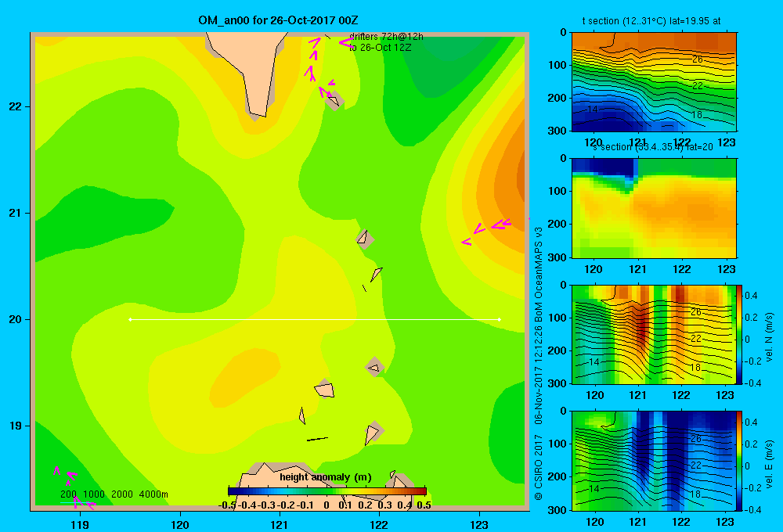Click the vel. E color scale bar
The width and height of the screenshot is (783, 532).
739,461
